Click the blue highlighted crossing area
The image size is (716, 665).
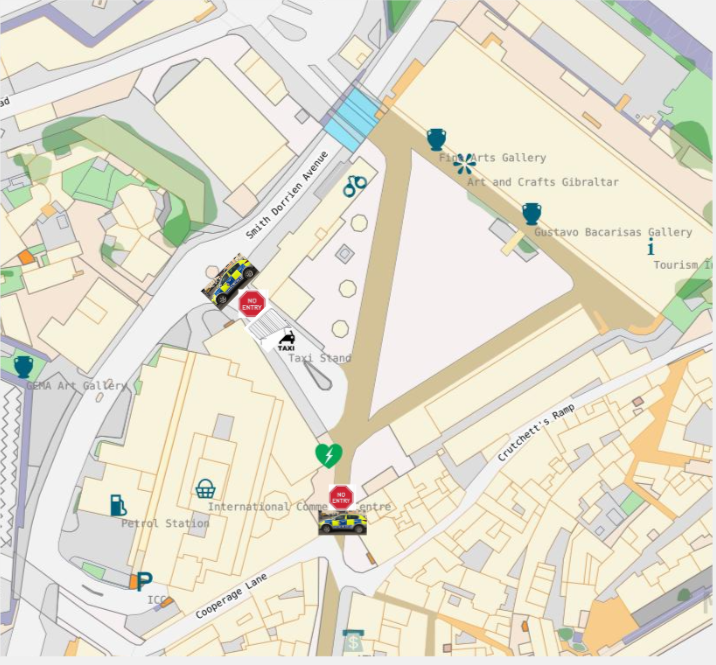pos(353,120)
